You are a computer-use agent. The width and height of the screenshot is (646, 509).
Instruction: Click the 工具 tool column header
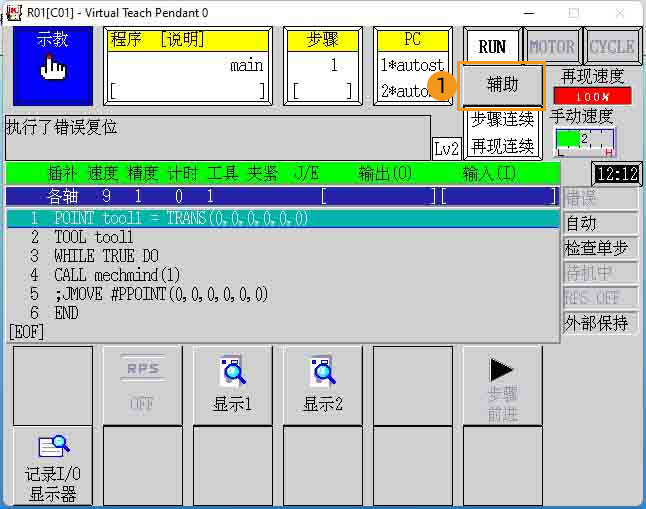223,173
